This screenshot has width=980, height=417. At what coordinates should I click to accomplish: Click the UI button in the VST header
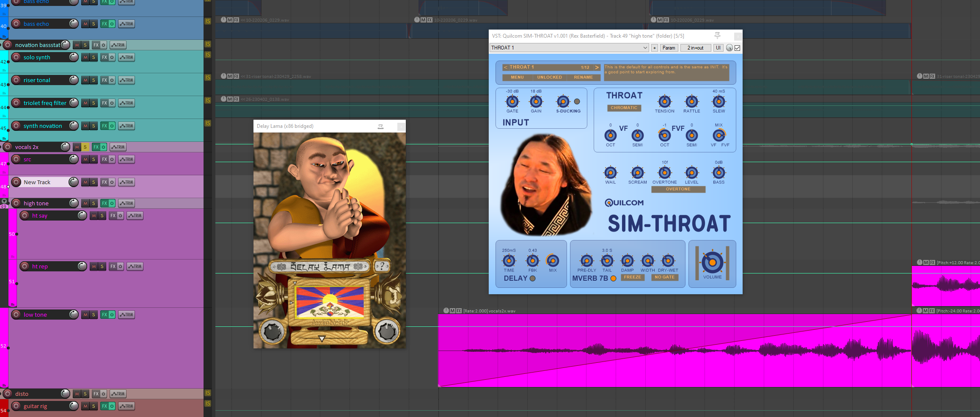718,48
